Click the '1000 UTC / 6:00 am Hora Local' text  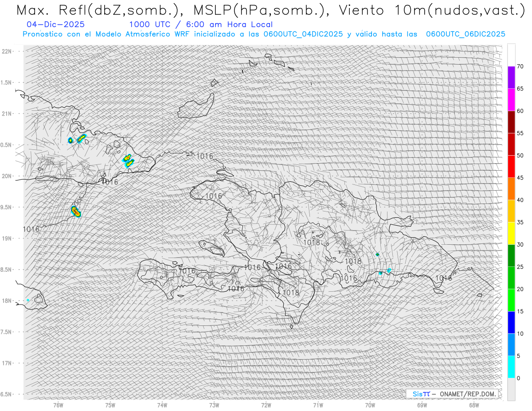point(201,24)
